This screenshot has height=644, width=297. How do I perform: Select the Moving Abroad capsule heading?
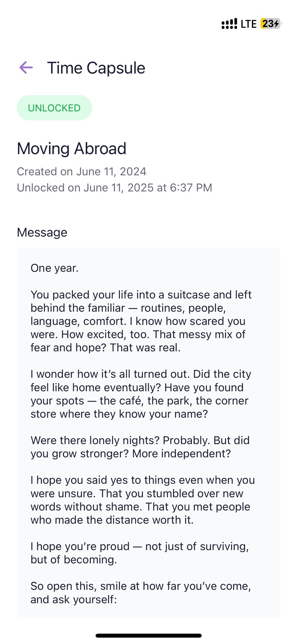coord(72,148)
